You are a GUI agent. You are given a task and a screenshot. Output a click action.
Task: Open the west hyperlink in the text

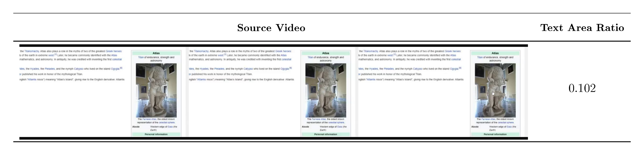[51, 55]
